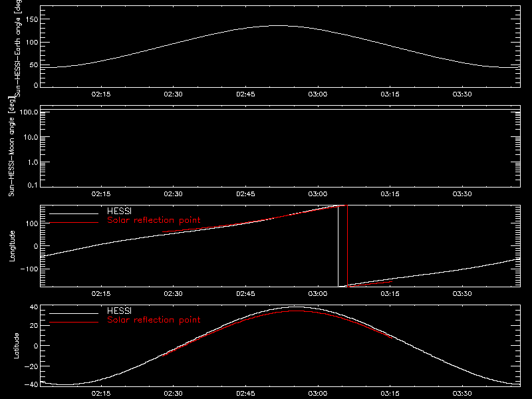
Task: Select 02:15 time label under Moon angle plot
Action: coord(101,194)
